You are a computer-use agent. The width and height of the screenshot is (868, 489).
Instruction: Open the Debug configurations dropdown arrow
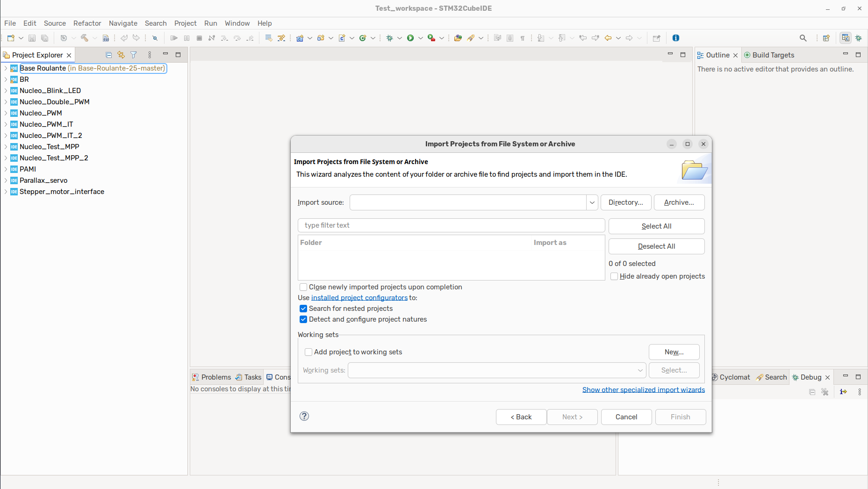coord(400,38)
